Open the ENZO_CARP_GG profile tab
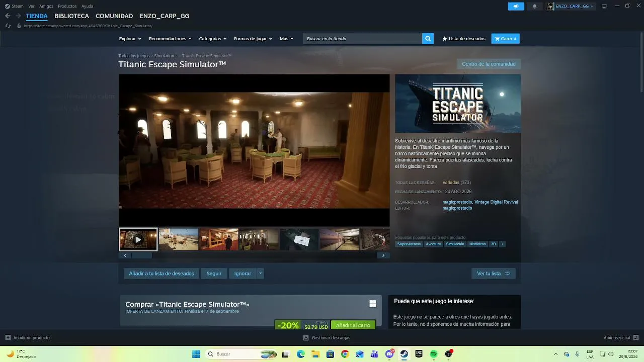644x362 pixels. coord(165,16)
